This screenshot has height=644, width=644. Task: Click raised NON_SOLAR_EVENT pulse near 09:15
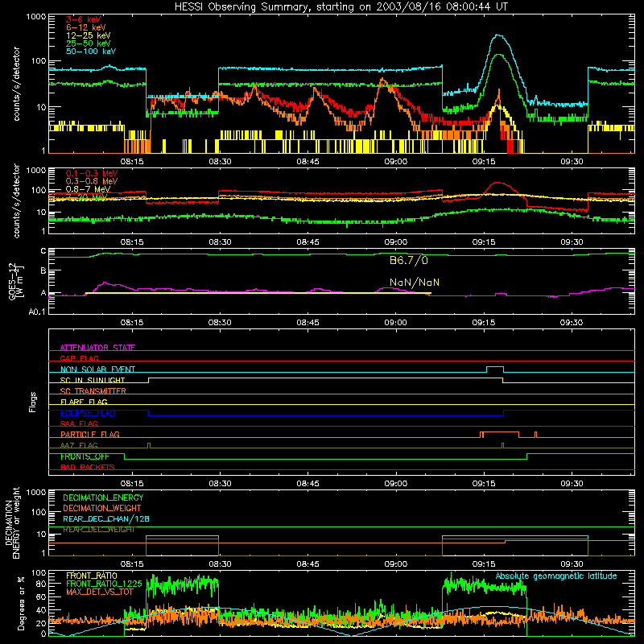(x=495, y=367)
